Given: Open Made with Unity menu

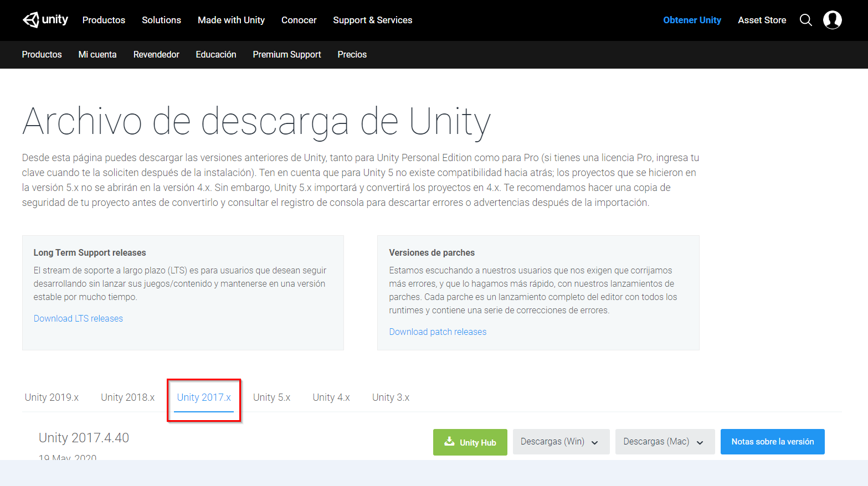Looking at the screenshot, I should [231, 20].
